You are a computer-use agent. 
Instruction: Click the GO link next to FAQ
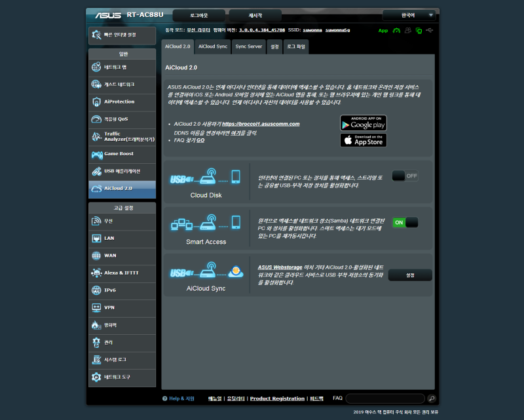[x=200, y=140]
